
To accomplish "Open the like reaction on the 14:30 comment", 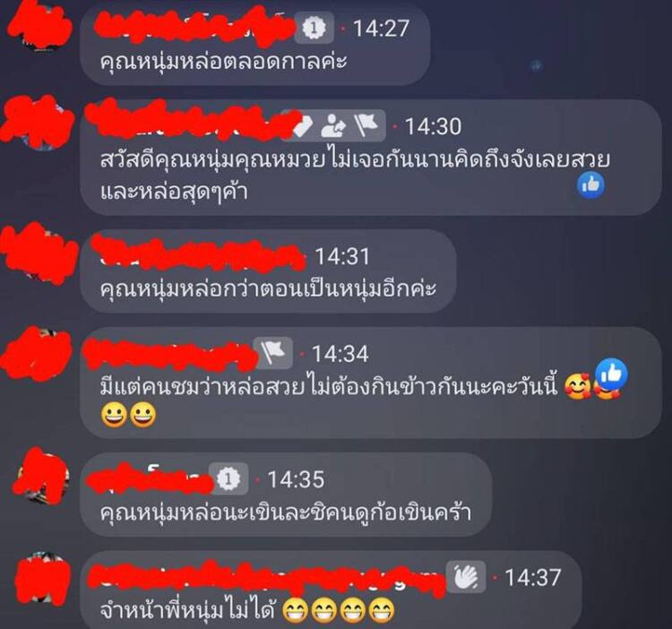I will pos(591,185).
